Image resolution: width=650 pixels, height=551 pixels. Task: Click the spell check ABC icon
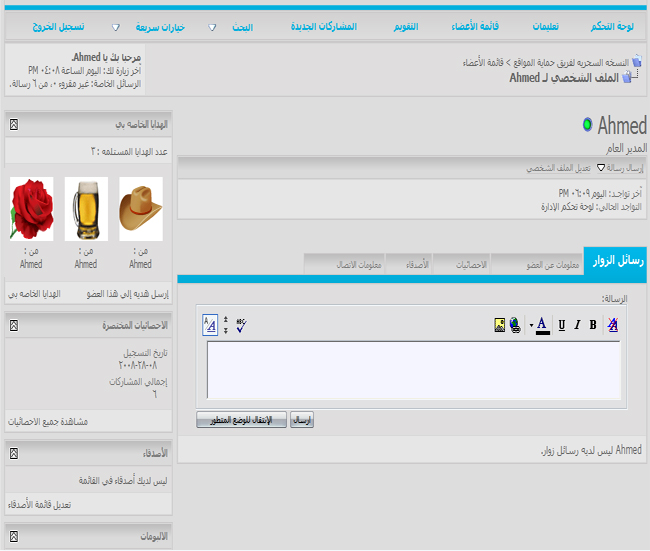point(240,324)
